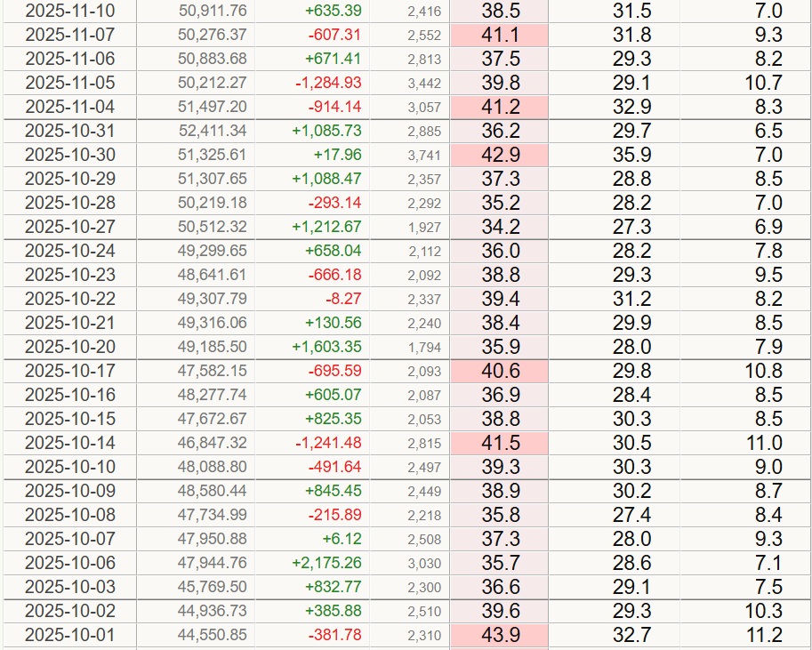Click the highlighted 40.6 cell
The width and height of the screenshot is (812, 650).
tap(499, 371)
